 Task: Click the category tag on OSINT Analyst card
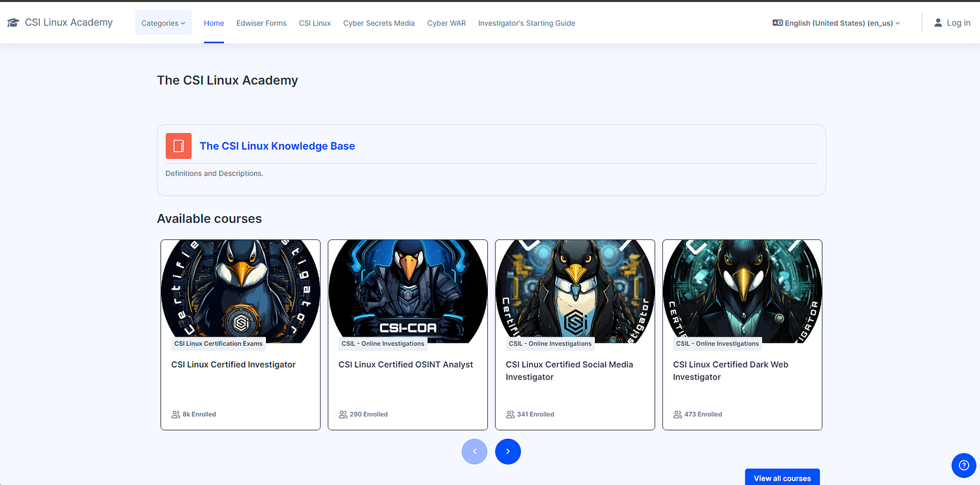pyautogui.click(x=383, y=344)
